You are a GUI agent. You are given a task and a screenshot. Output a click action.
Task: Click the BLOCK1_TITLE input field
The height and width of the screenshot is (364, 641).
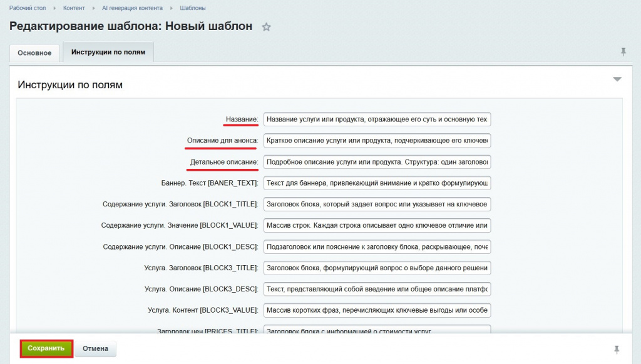click(377, 205)
